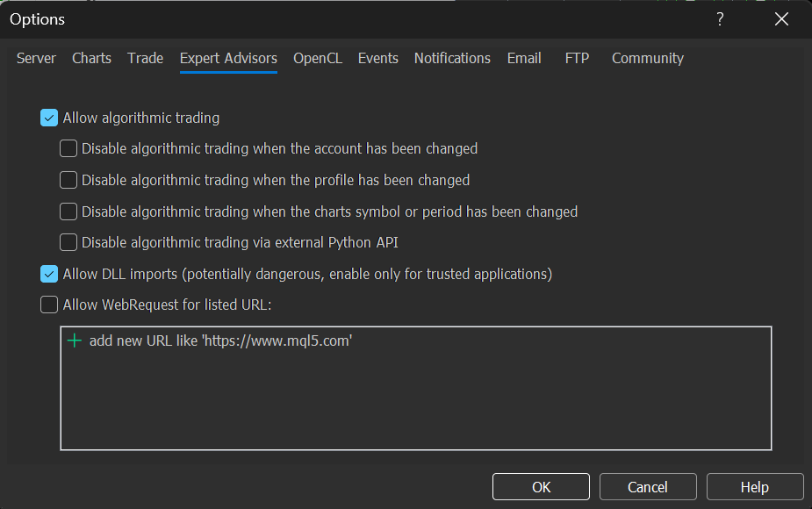This screenshot has width=812, height=509.
Task: Go to the Trade tab
Action: [x=145, y=58]
